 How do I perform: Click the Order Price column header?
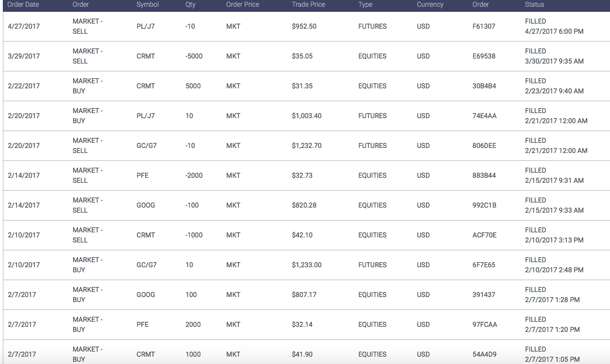tap(243, 5)
